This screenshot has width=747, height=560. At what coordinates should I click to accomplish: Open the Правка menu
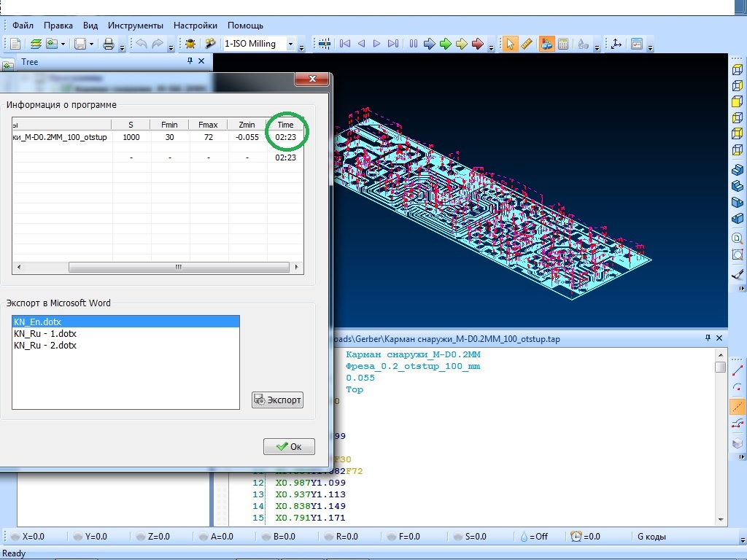pyautogui.click(x=58, y=26)
